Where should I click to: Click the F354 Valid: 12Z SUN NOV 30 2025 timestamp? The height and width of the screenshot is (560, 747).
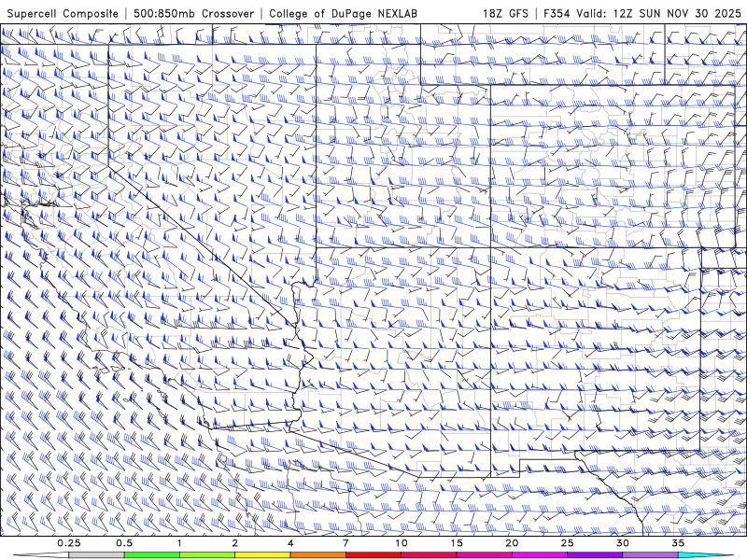pos(642,13)
